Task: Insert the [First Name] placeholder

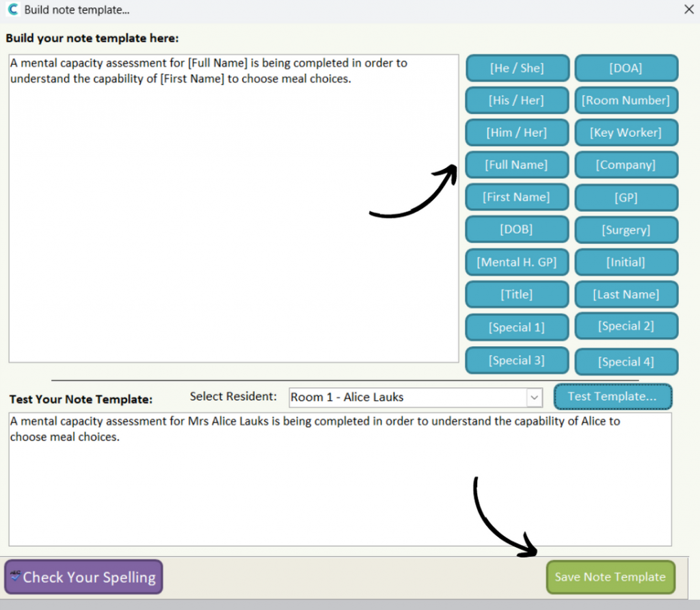Action: tap(517, 197)
